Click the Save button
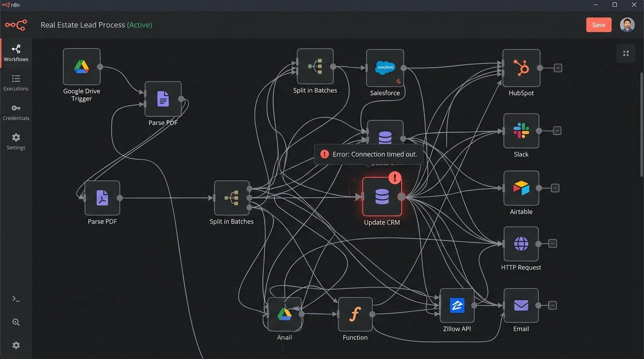This screenshot has width=644, height=359. (x=599, y=25)
